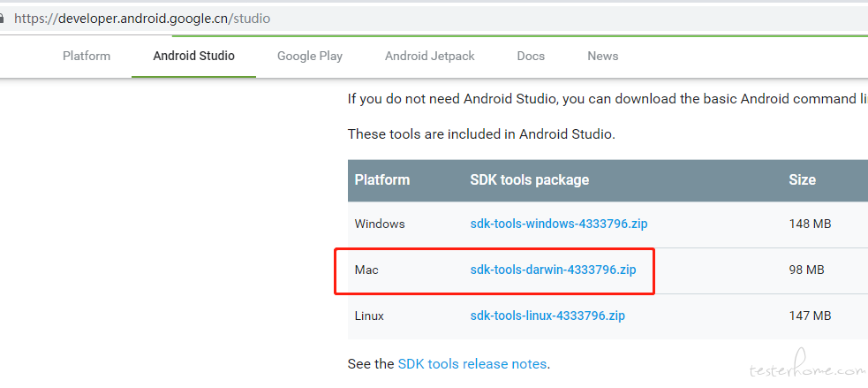Click the 148 MB size value
Image resolution: width=868 pixels, height=388 pixels.
coord(810,224)
